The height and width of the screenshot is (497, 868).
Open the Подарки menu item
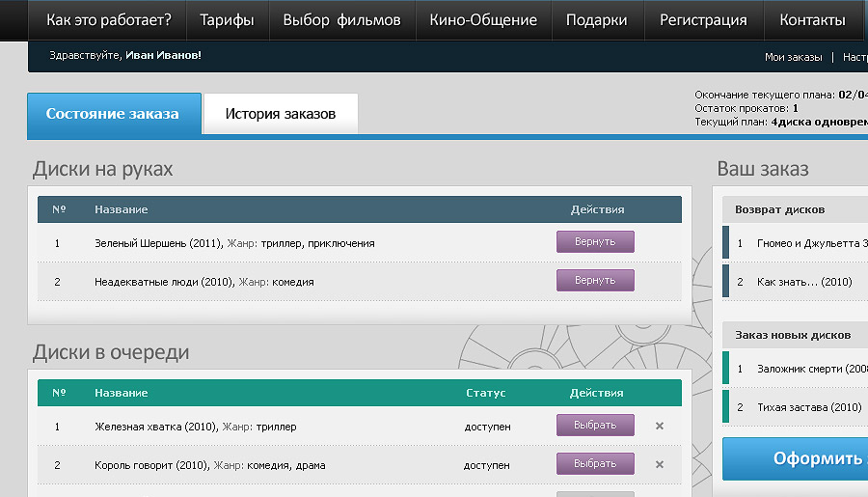coord(597,20)
